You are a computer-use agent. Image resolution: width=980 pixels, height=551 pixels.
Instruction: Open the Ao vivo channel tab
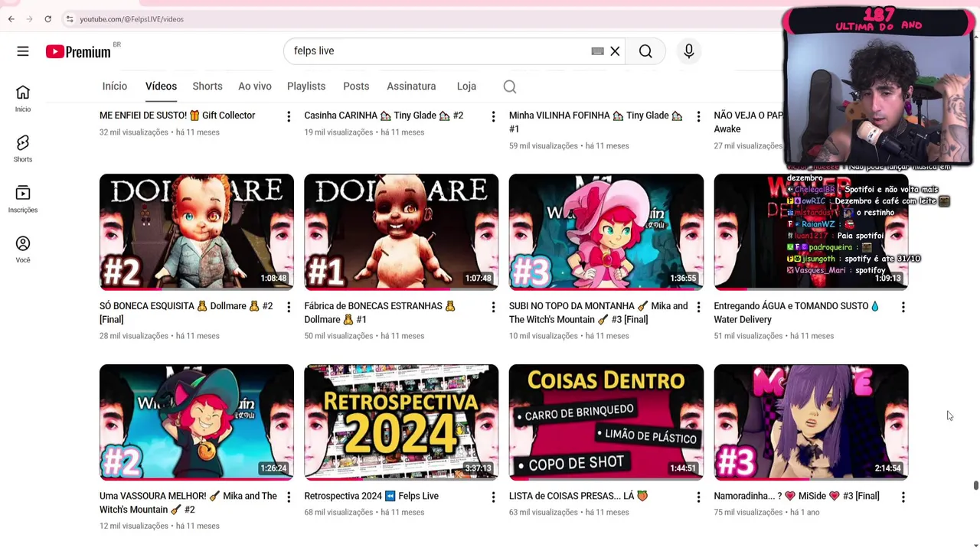point(255,86)
